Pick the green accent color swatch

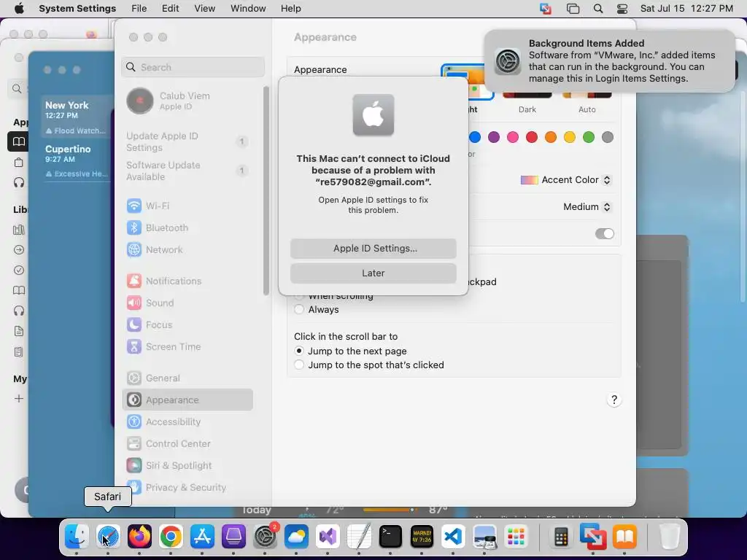pyautogui.click(x=589, y=137)
